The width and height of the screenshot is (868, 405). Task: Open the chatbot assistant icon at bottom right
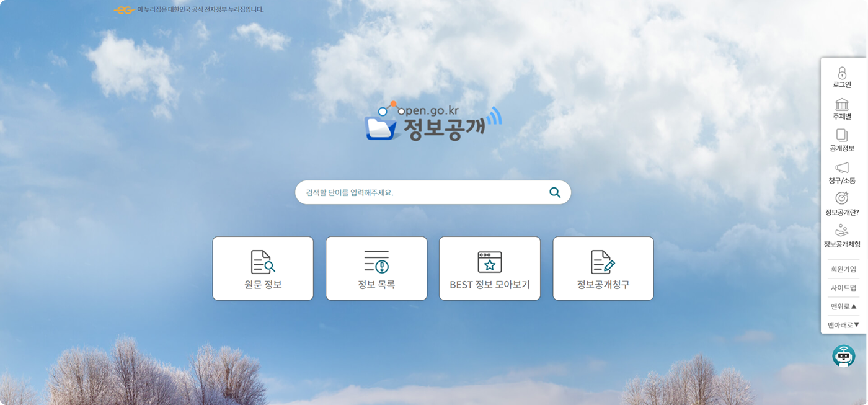click(x=843, y=355)
